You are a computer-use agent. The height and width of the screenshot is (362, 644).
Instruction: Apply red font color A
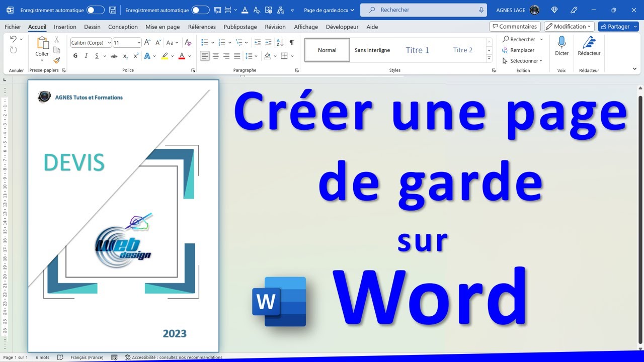click(x=182, y=56)
